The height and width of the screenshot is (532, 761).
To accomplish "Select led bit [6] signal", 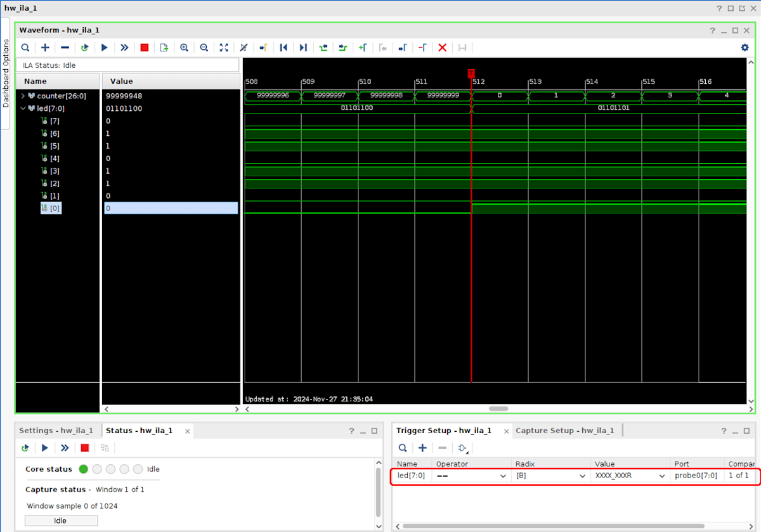I will [x=55, y=133].
